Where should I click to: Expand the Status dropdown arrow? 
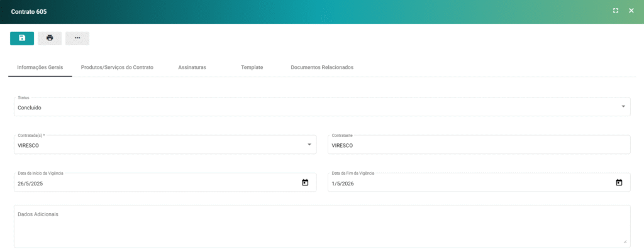[x=623, y=107]
